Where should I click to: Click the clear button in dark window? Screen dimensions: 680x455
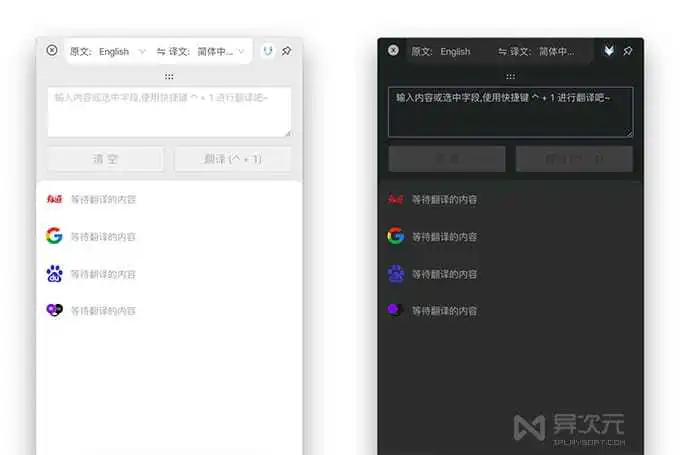tap(447, 159)
